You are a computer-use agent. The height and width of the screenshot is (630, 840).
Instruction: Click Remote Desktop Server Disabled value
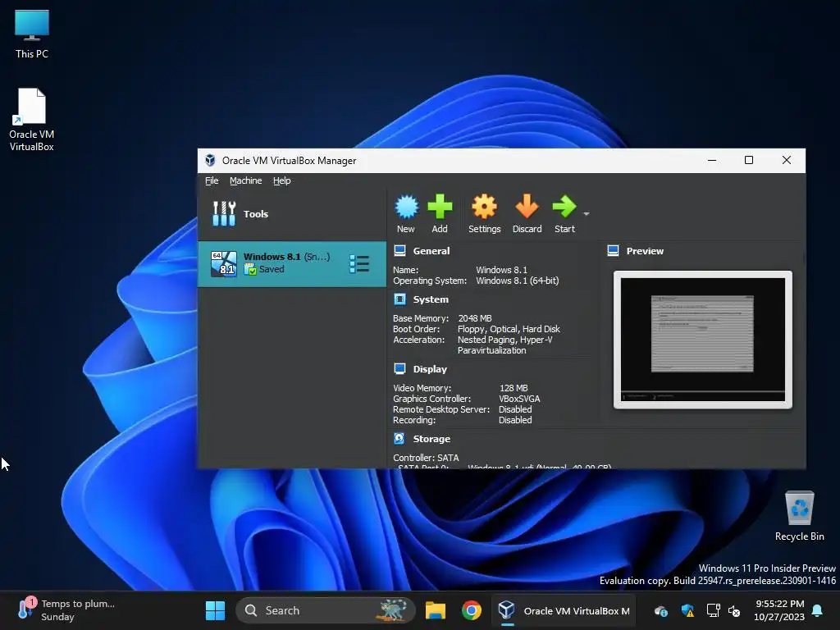(515, 409)
